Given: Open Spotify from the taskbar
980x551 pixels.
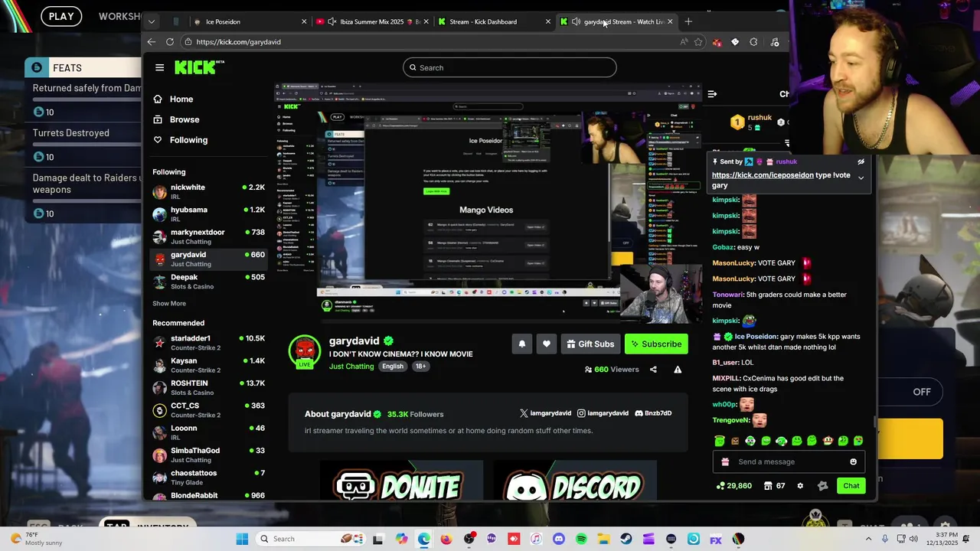Looking at the screenshot, I should [x=581, y=539].
